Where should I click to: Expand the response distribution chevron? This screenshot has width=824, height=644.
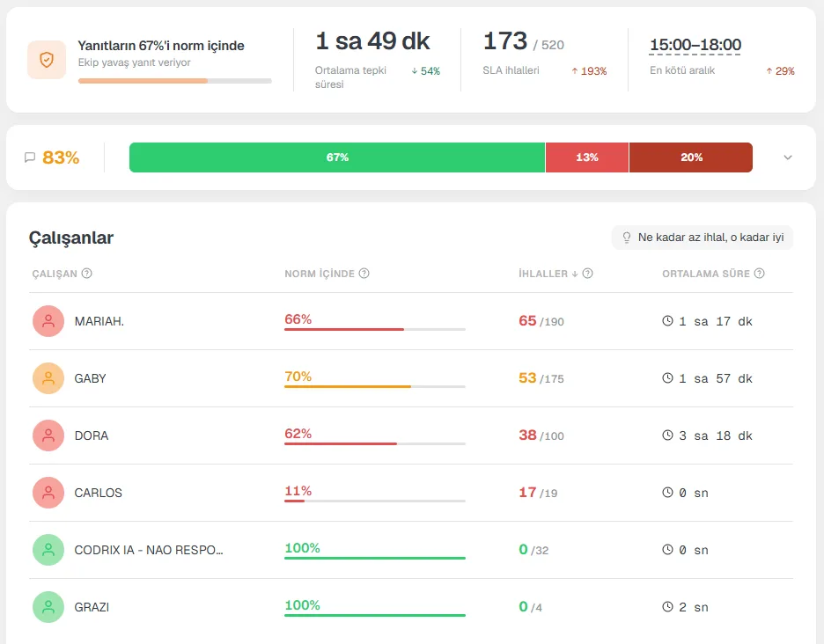click(787, 157)
